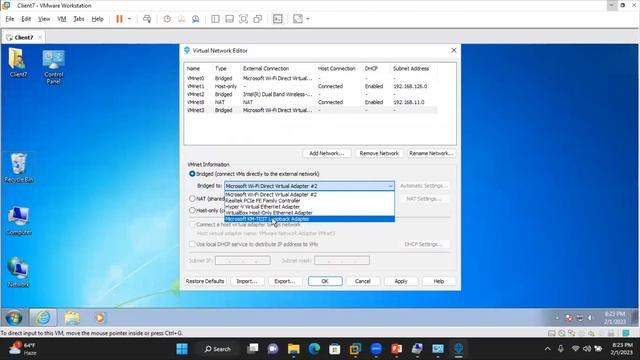
Task: Switch to the Client7 tab
Action: (23, 37)
